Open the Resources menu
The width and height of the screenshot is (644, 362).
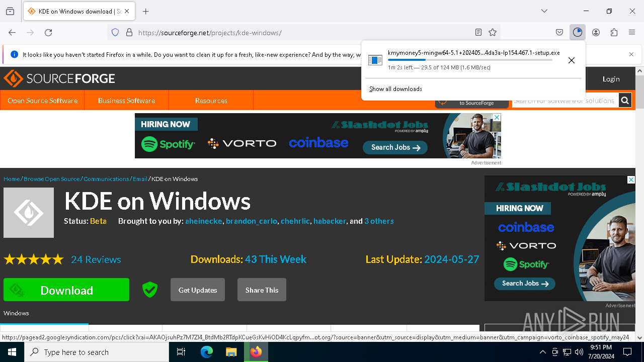click(x=211, y=101)
